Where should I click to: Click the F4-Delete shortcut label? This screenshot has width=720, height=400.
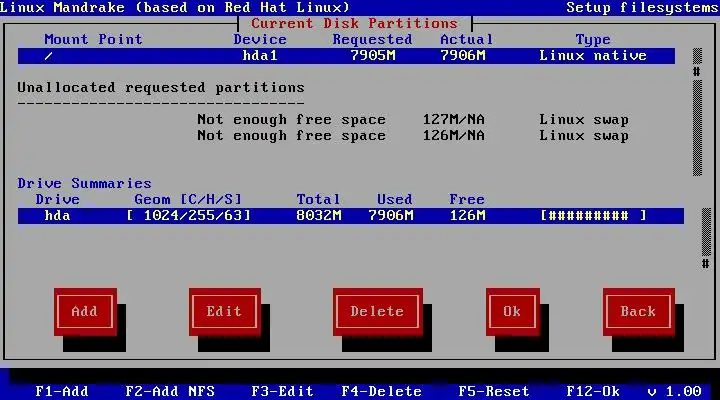pyautogui.click(x=382, y=391)
